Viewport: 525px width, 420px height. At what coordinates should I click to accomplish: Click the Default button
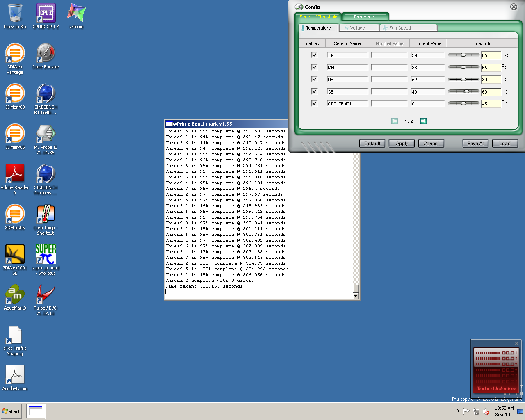coord(372,144)
